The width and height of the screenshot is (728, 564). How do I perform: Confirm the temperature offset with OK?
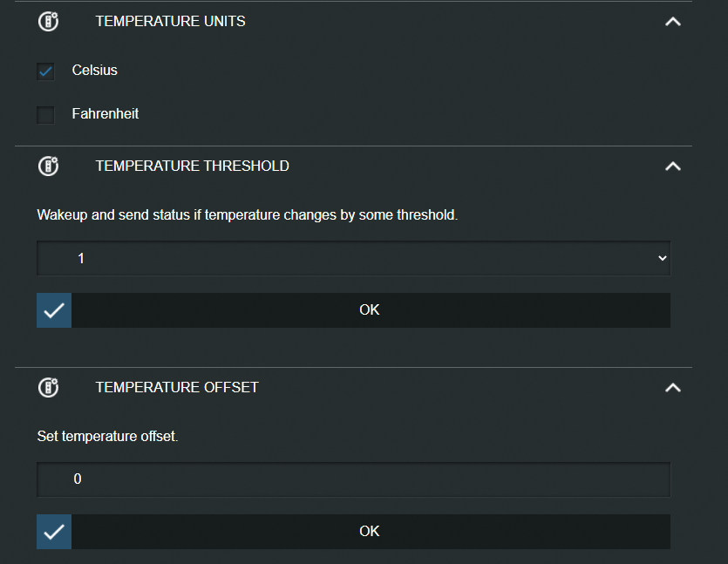(354, 532)
